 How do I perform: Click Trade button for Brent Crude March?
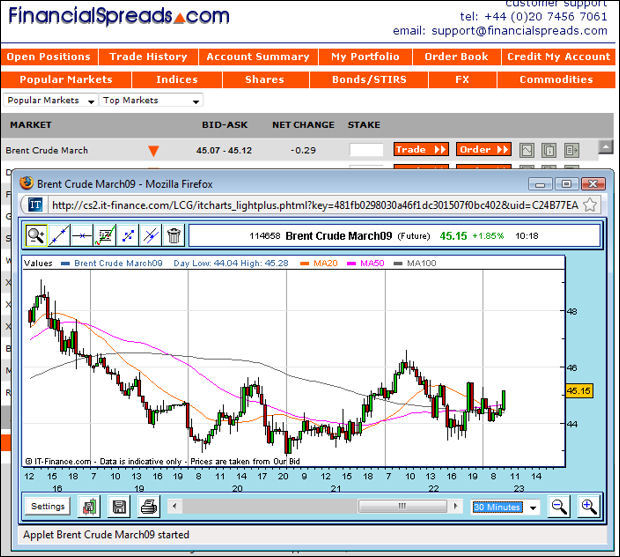tap(421, 150)
